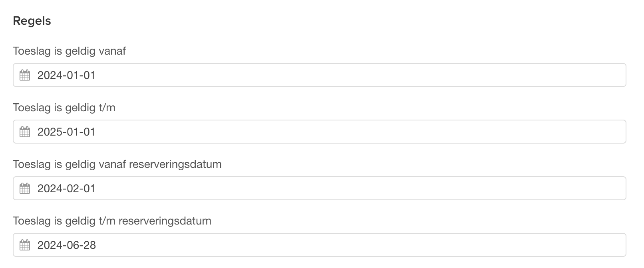
Task: Click the 'Toeslag is geldig vanaf reserveringsdatum' label
Action: (117, 164)
